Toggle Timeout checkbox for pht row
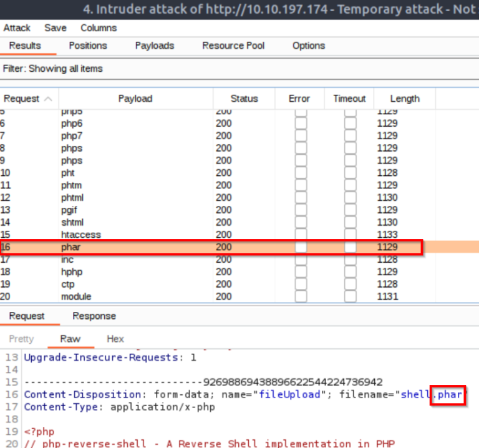The image size is (479, 448). coord(351,173)
